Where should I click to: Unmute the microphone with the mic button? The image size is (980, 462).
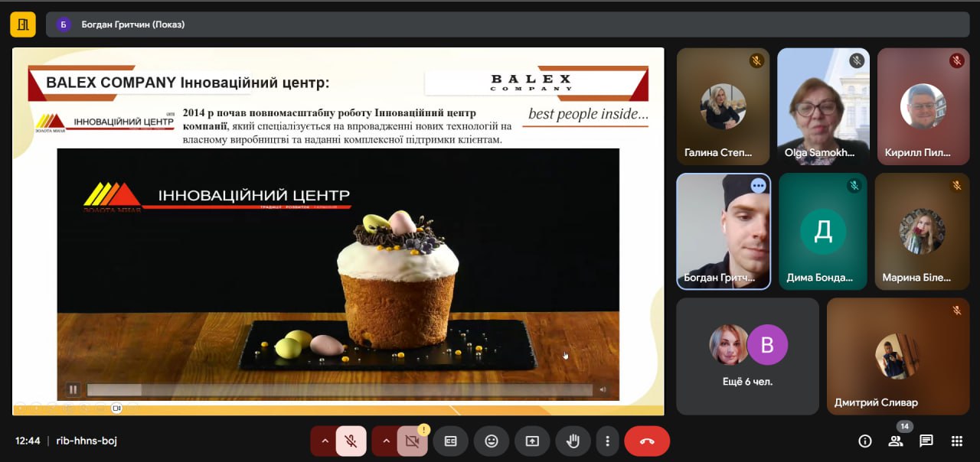point(351,441)
